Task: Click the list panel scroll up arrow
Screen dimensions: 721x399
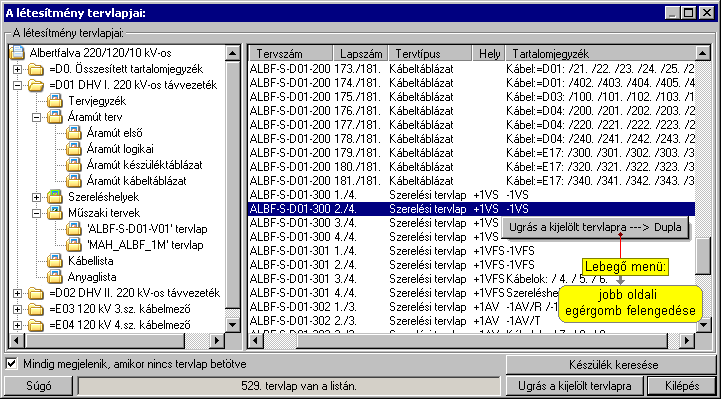Action: point(702,53)
